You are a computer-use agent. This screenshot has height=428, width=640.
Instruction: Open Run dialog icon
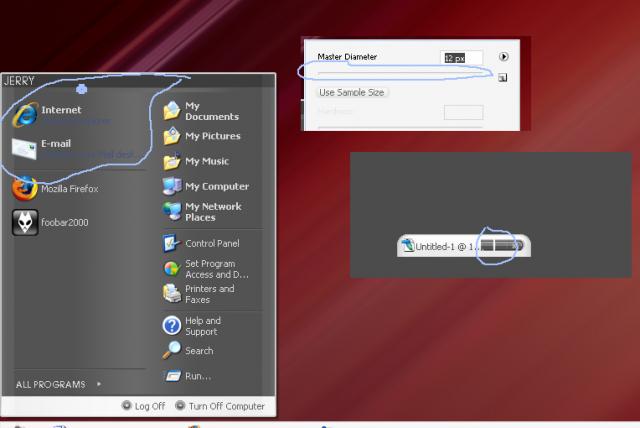172,375
